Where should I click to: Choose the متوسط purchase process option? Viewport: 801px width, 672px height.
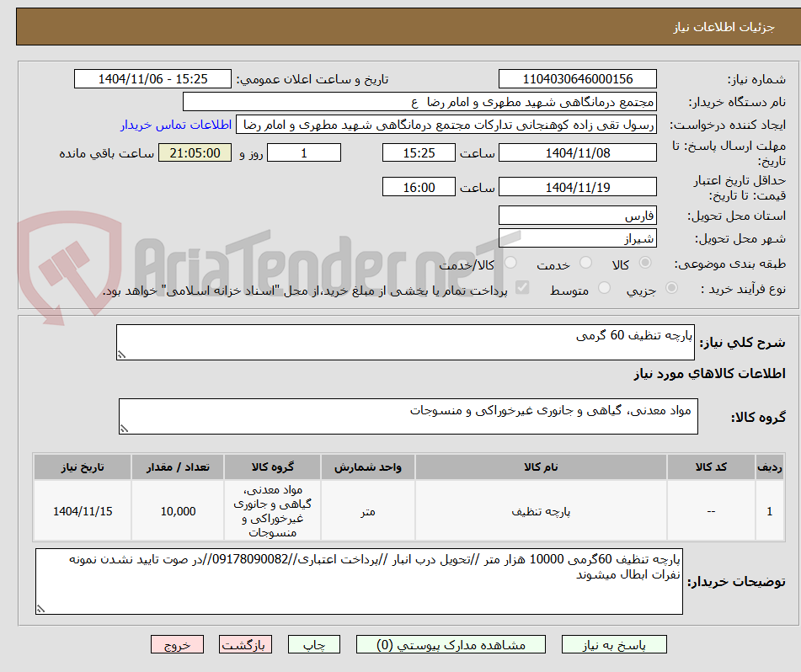click(x=604, y=288)
